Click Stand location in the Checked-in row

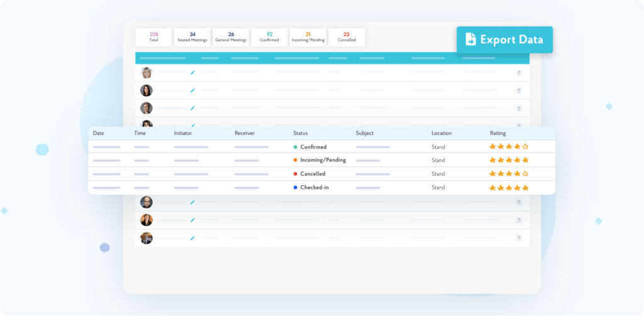pos(438,188)
